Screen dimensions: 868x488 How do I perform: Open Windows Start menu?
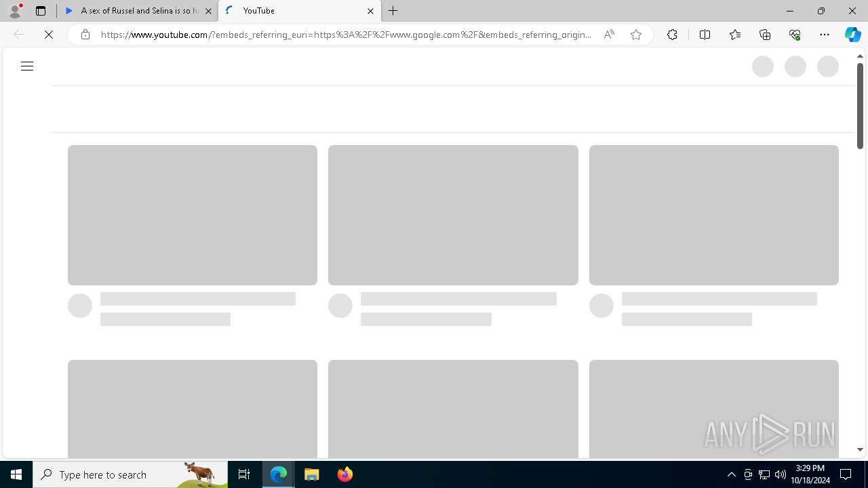[16, 474]
